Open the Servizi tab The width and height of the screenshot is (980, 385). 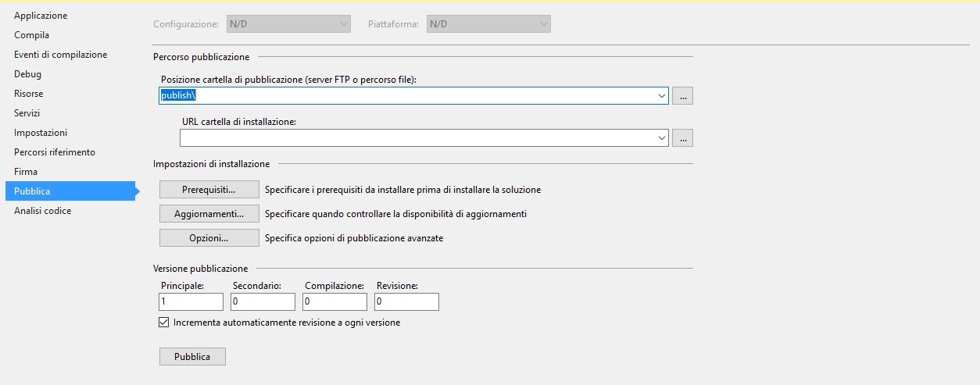27,113
